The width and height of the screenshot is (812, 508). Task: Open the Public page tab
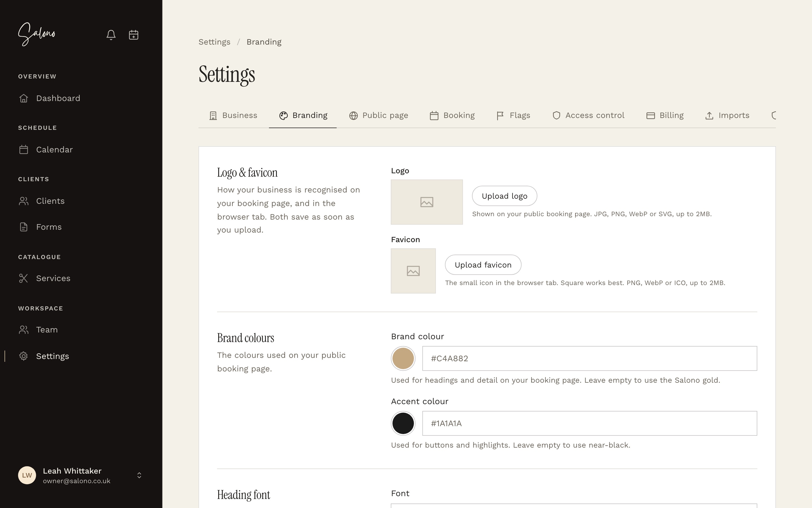coord(378,116)
